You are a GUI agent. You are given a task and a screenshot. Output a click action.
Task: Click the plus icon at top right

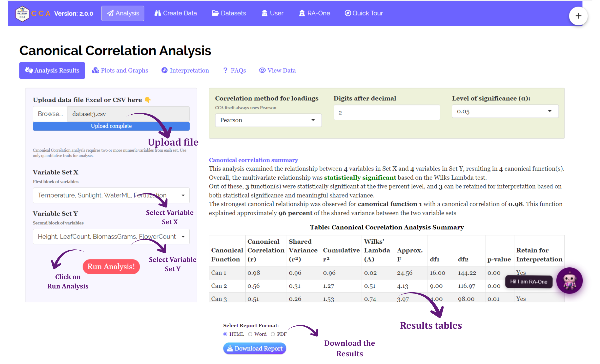578,16
